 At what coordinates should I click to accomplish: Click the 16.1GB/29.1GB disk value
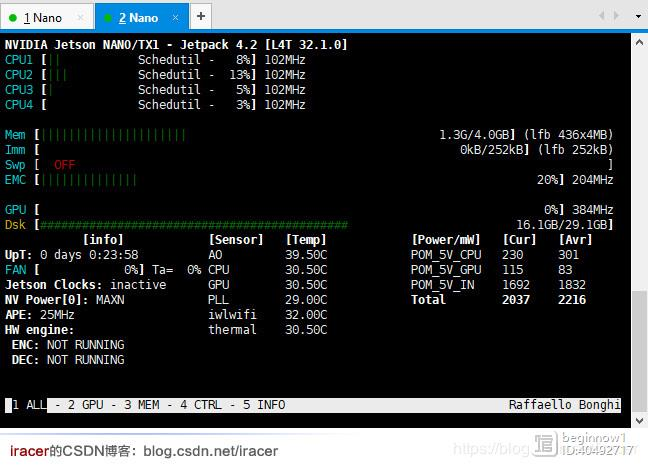[x=561, y=225]
